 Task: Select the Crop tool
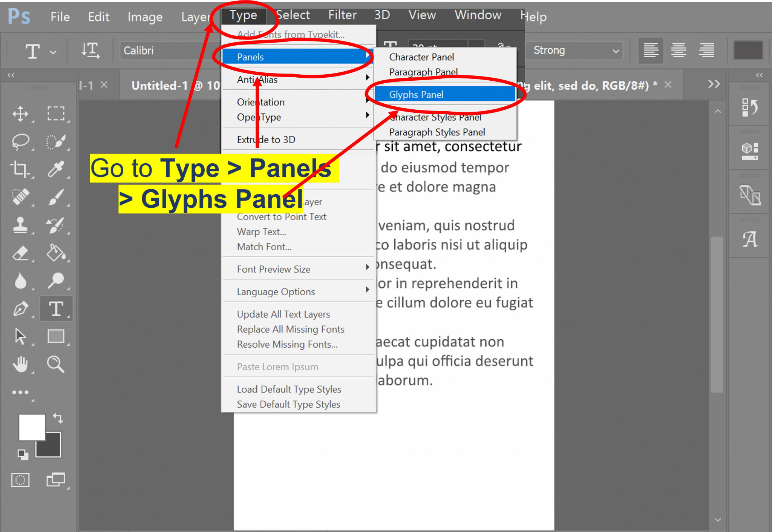click(20, 169)
